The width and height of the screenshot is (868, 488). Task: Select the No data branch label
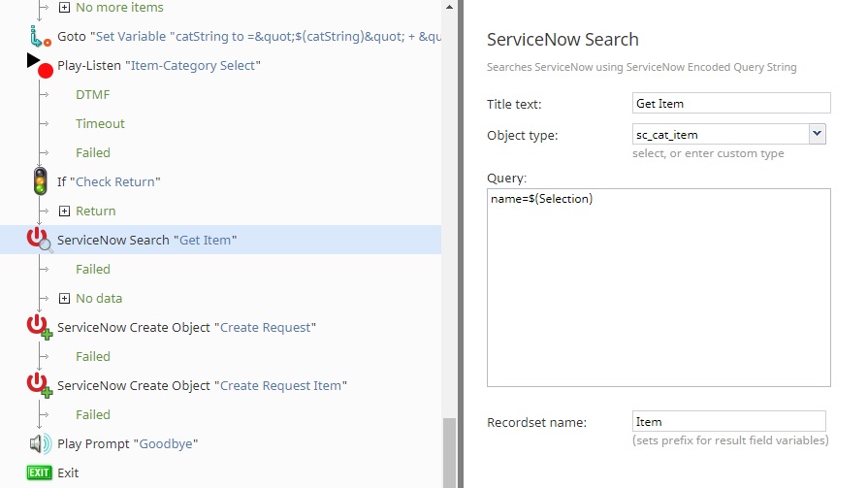click(x=99, y=299)
